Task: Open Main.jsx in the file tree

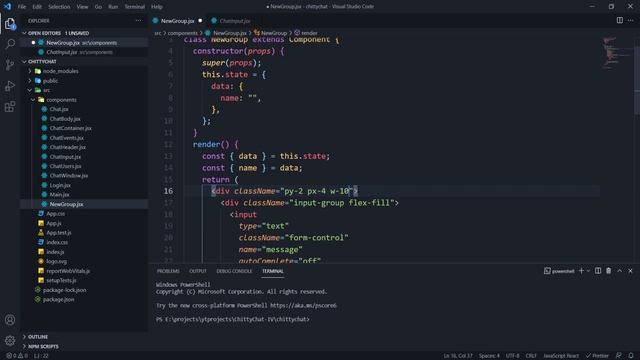Action: [x=59, y=195]
